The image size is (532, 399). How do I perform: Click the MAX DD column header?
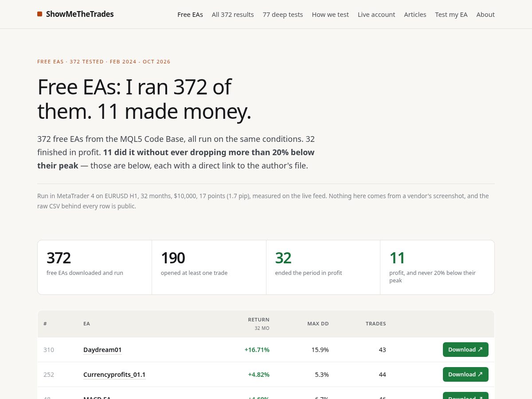pyautogui.click(x=318, y=324)
